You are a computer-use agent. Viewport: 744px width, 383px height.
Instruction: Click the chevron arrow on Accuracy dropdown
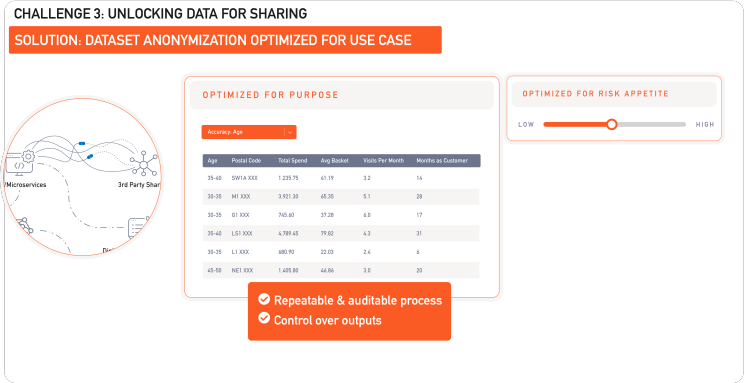[x=290, y=132]
